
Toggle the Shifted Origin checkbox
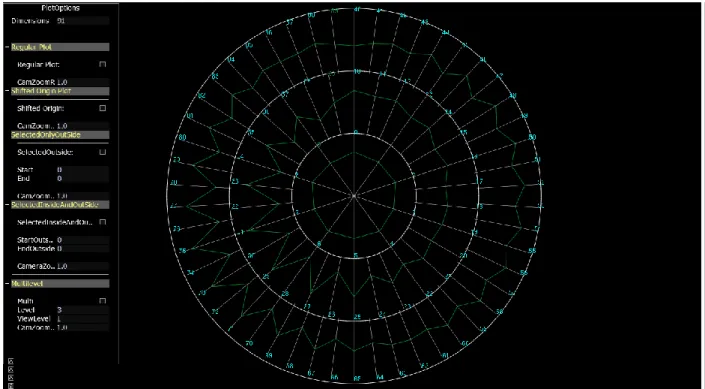click(x=103, y=108)
